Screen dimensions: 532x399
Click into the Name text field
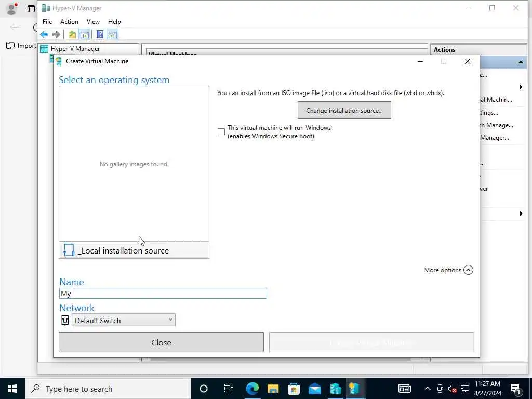tap(163, 294)
